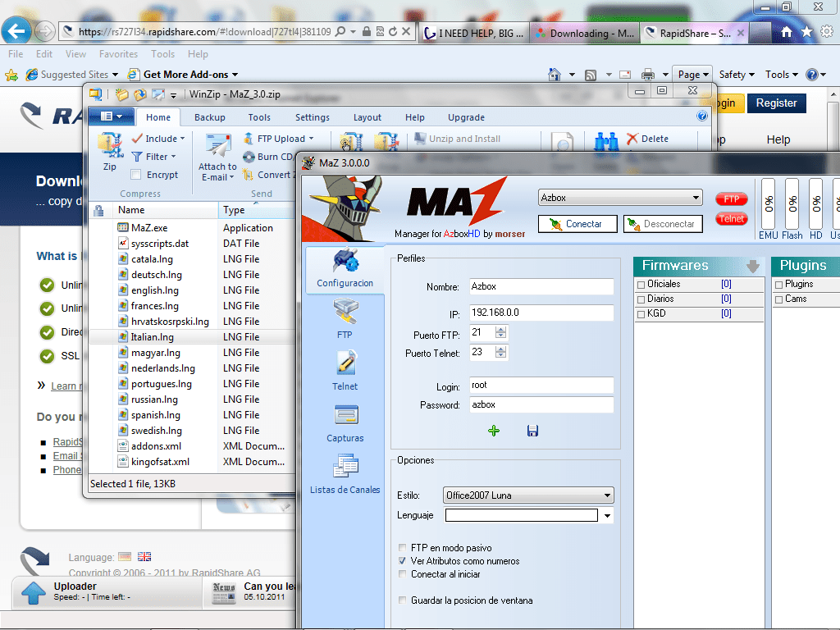
Task: Open the Telnet section in MaZ sidebar
Action: point(345,372)
